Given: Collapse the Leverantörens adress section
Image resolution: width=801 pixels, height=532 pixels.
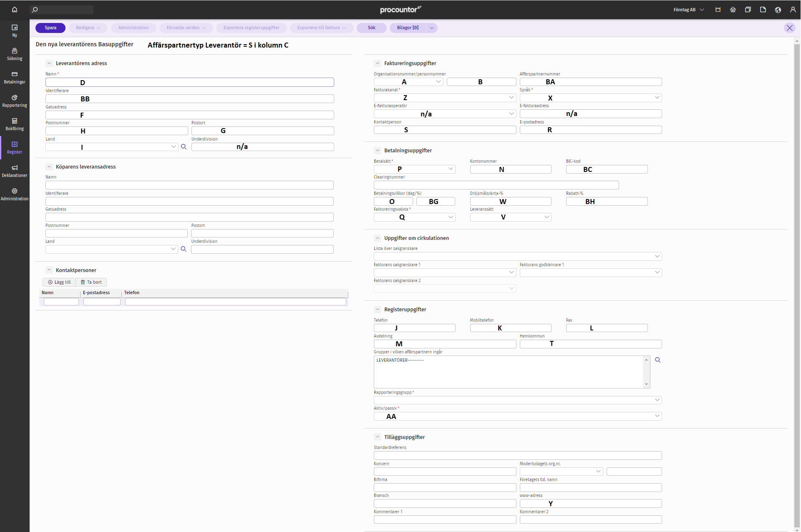Looking at the screenshot, I should 49,63.
